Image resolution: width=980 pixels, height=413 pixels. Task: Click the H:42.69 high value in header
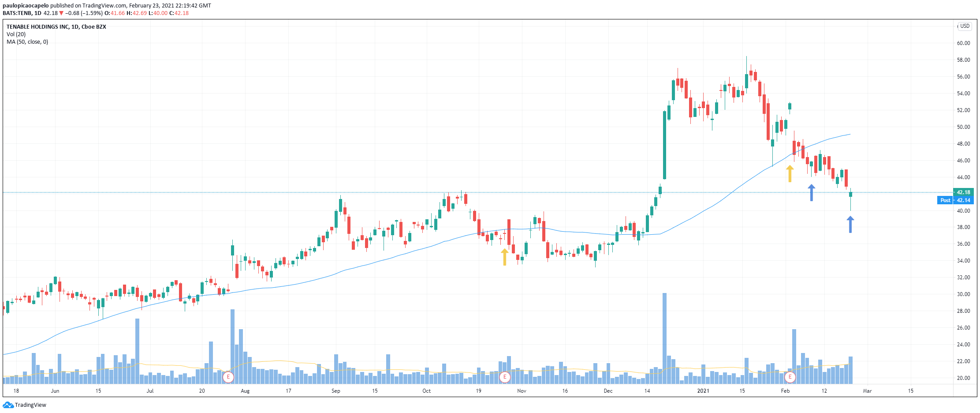pos(136,13)
